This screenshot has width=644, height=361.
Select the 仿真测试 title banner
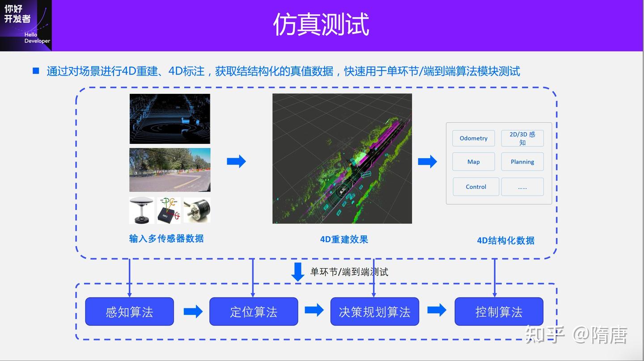click(x=321, y=25)
